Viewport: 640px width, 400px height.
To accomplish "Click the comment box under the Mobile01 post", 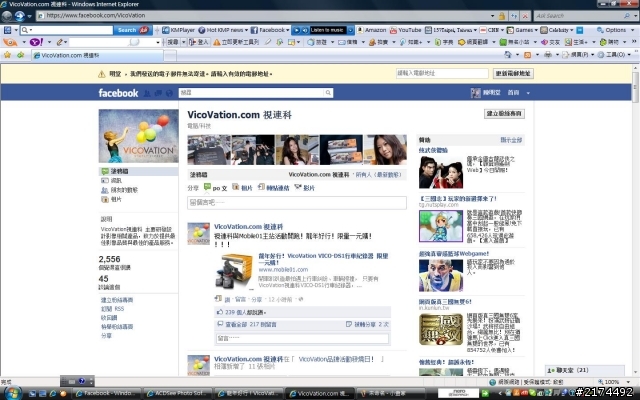I will coord(302,338).
